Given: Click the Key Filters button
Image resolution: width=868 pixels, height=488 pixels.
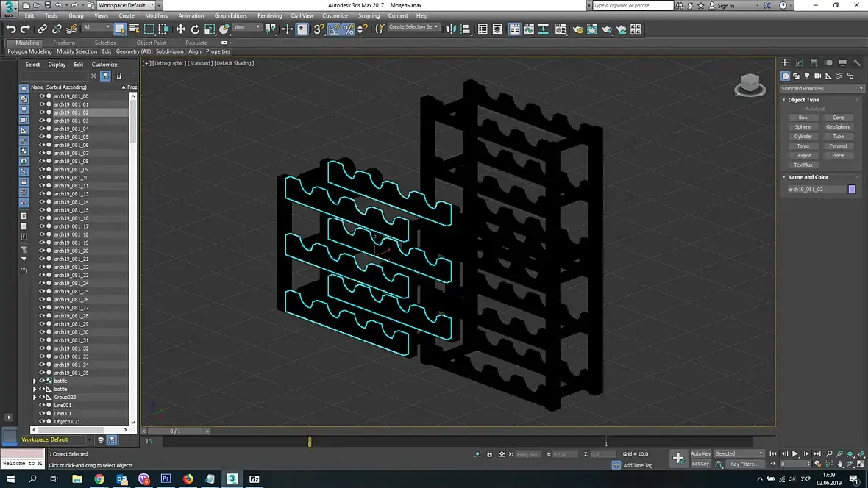Looking at the screenshot, I should click(744, 464).
